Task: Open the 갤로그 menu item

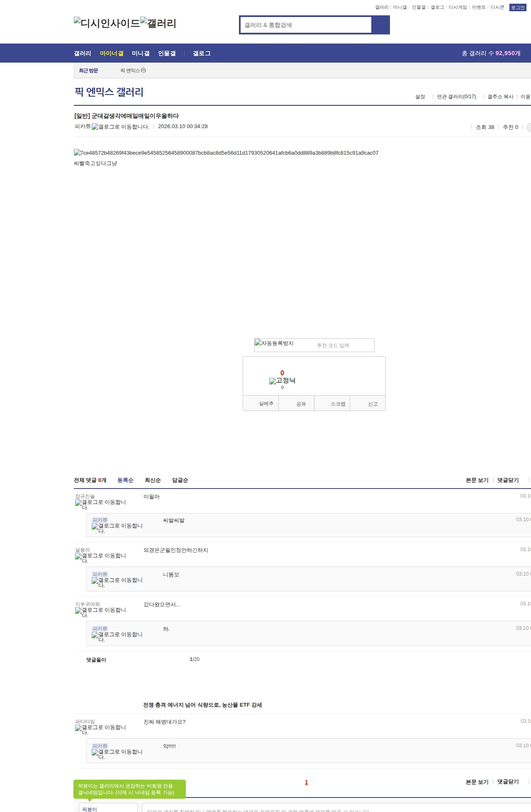Action: 202,53
